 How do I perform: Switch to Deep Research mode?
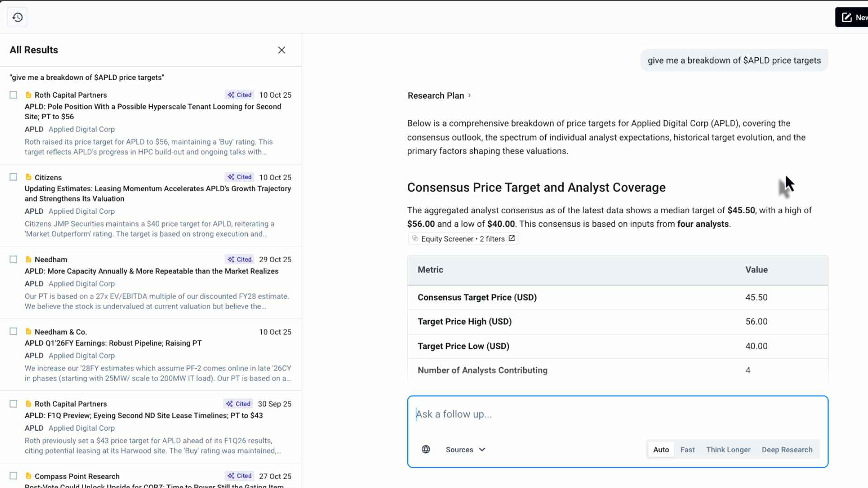(x=787, y=450)
